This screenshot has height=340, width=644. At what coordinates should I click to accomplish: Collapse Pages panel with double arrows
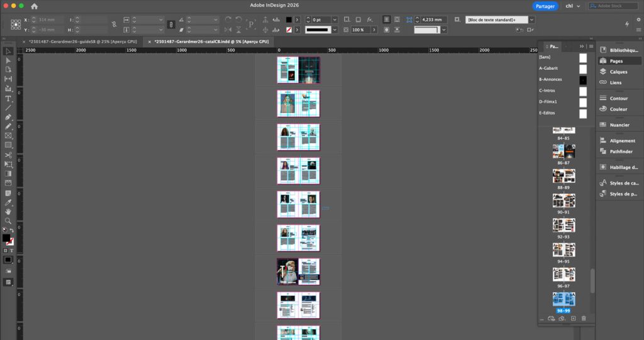(x=582, y=47)
